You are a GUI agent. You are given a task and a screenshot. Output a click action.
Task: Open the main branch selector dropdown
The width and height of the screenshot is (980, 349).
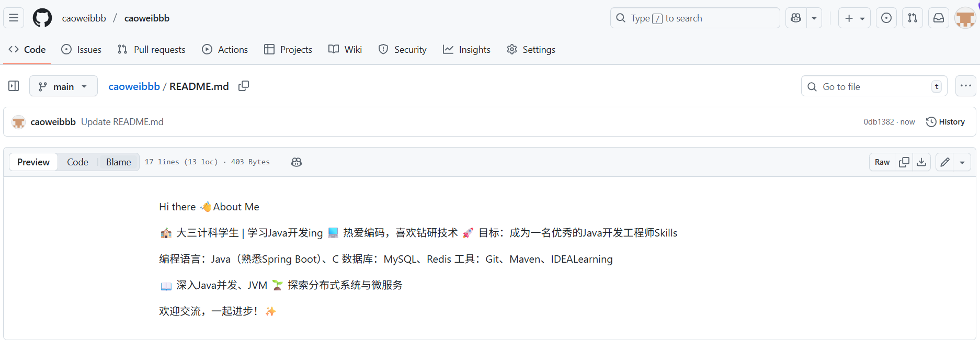click(63, 86)
